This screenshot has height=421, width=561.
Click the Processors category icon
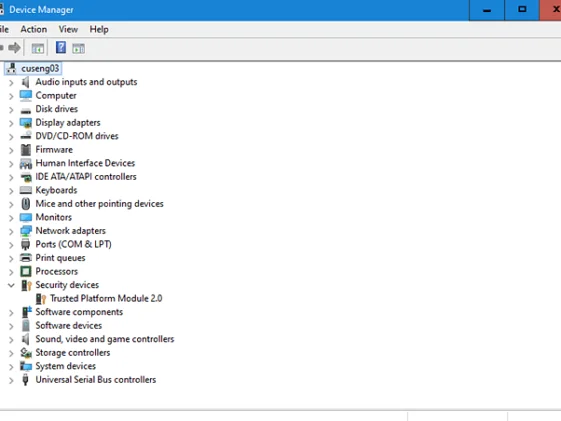(26, 271)
